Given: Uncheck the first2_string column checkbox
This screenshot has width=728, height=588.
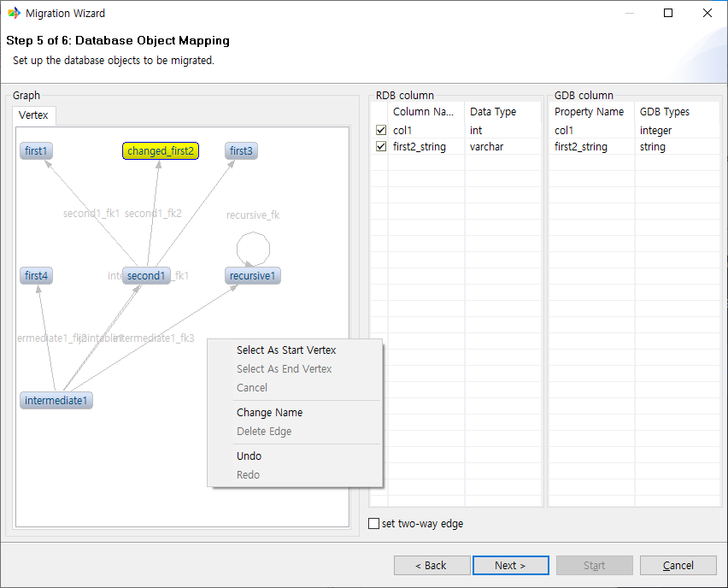Looking at the screenshot, I should pos(381,147).
